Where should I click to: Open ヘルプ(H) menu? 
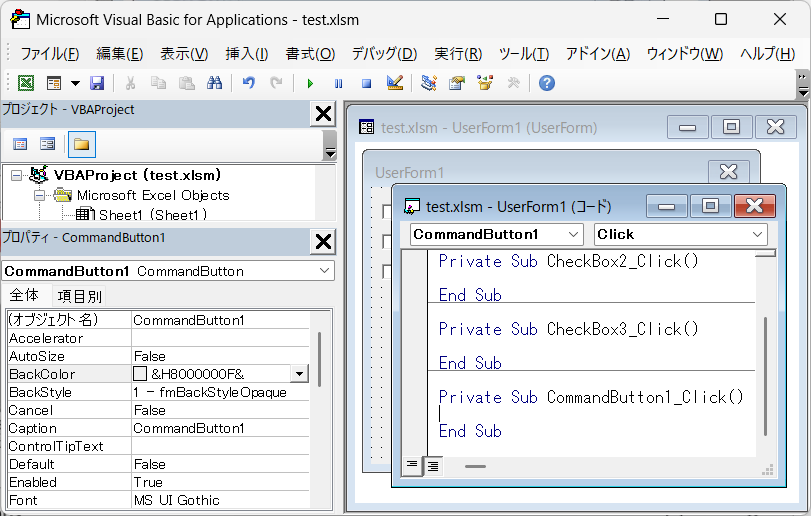[768, 54]
